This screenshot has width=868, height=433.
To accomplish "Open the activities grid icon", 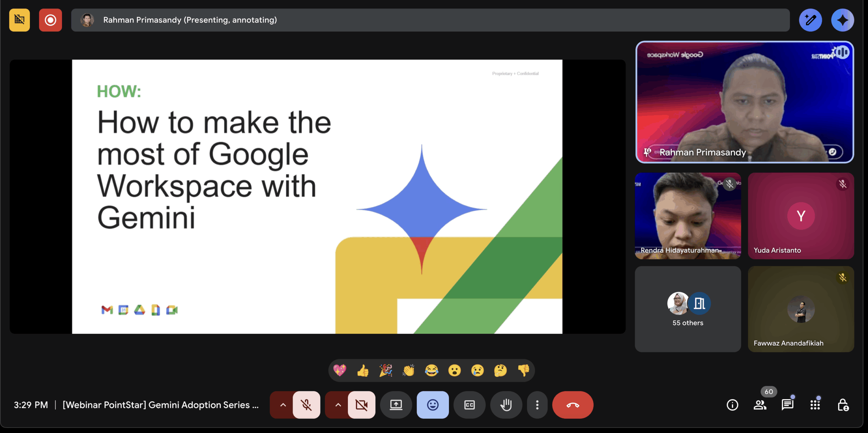I will click(815, 405).
